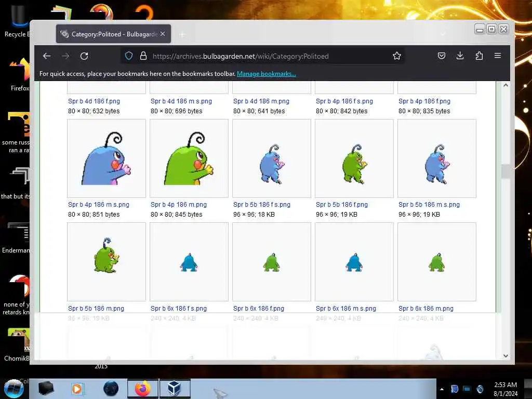The image size is (532, 399).
Task: Open link Spr b 4d 186 m.png
Action: (x=261, y=101)
